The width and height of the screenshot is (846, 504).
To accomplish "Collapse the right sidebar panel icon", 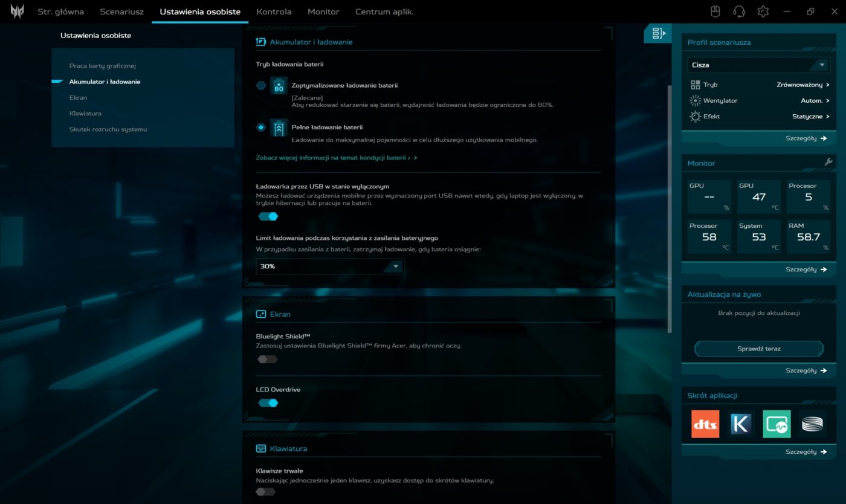I will [x=659, y=33].
